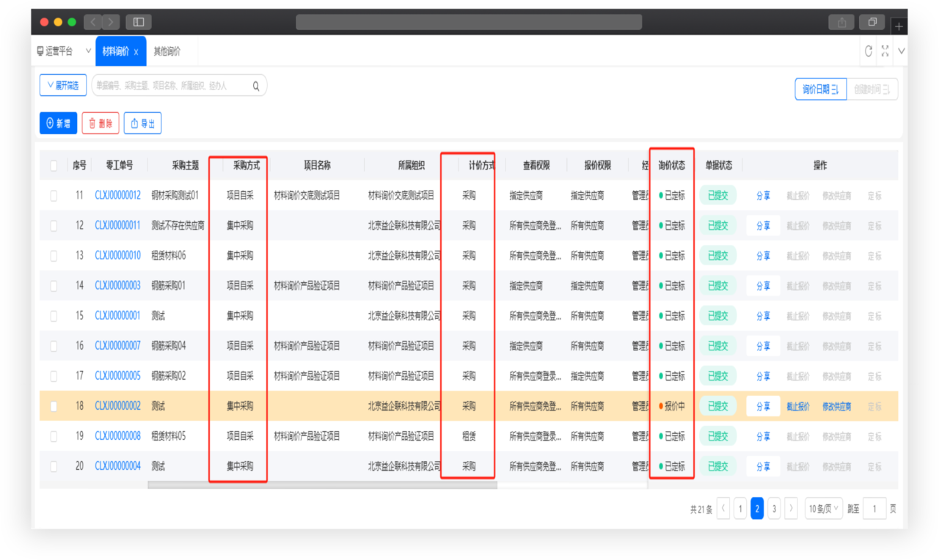939x560 pixels.
Task: Check the checkbox for row 12
Action: click(x=54, y=226)
